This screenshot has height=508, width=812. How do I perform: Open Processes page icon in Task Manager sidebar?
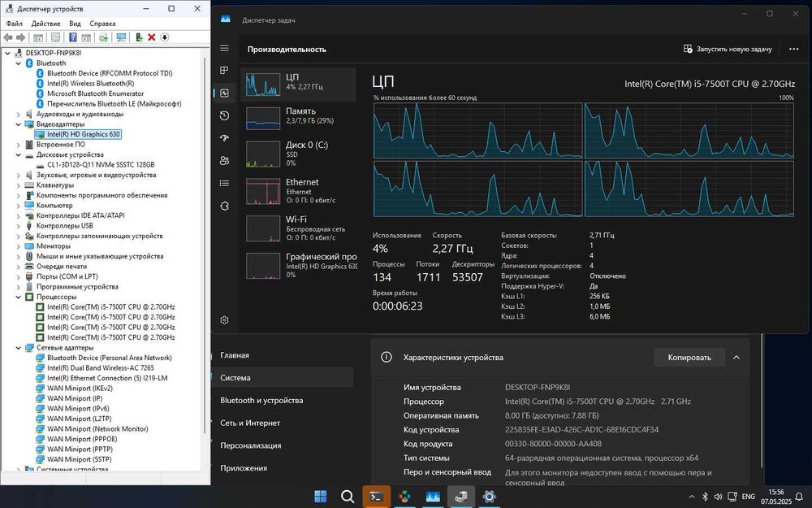(224, 71)
